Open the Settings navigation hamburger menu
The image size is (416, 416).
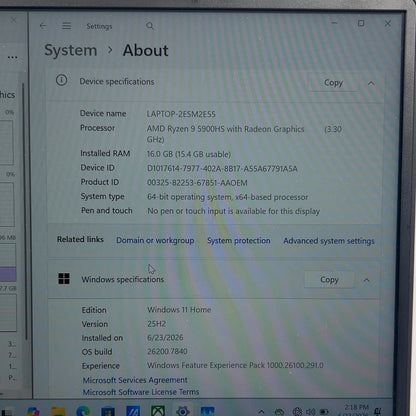point(67,26)
